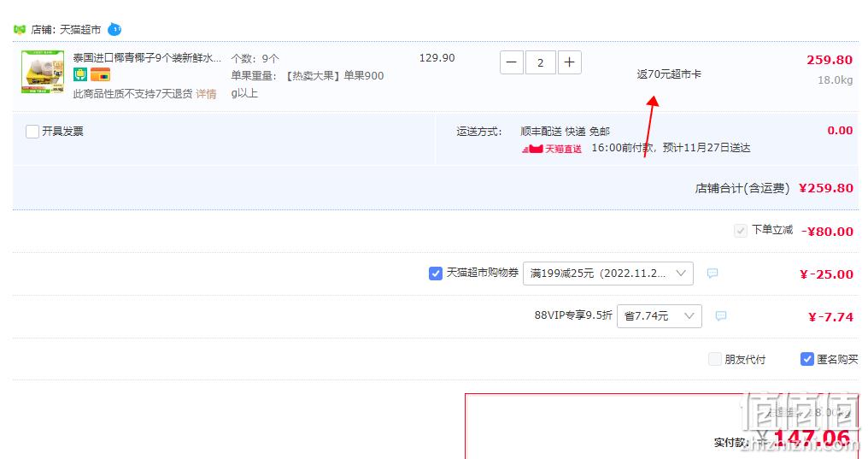Click the item subtotal 259.80

(x=830, y=60)
